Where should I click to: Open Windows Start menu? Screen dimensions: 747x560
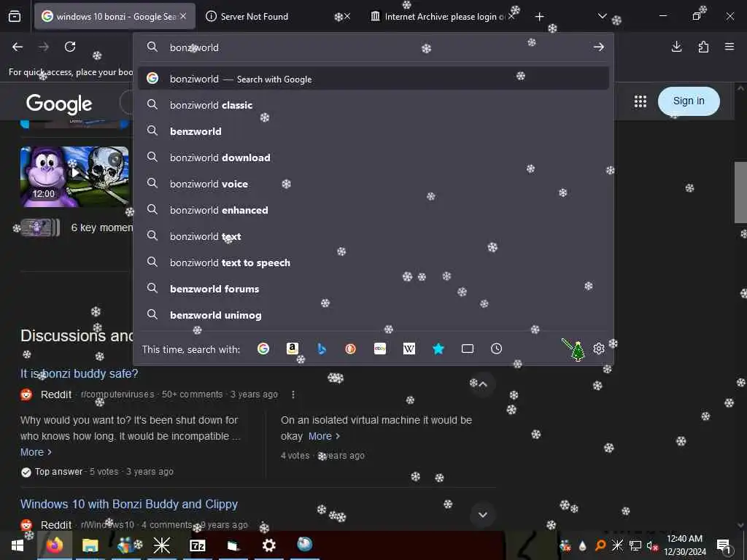[18, 545]
